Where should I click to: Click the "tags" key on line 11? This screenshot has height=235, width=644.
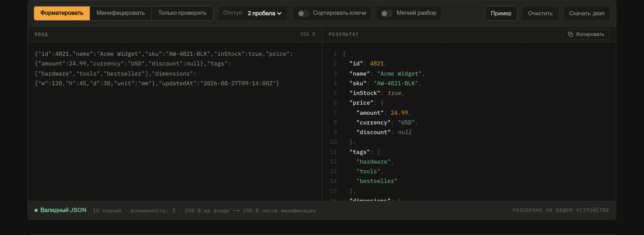point(359,152)
